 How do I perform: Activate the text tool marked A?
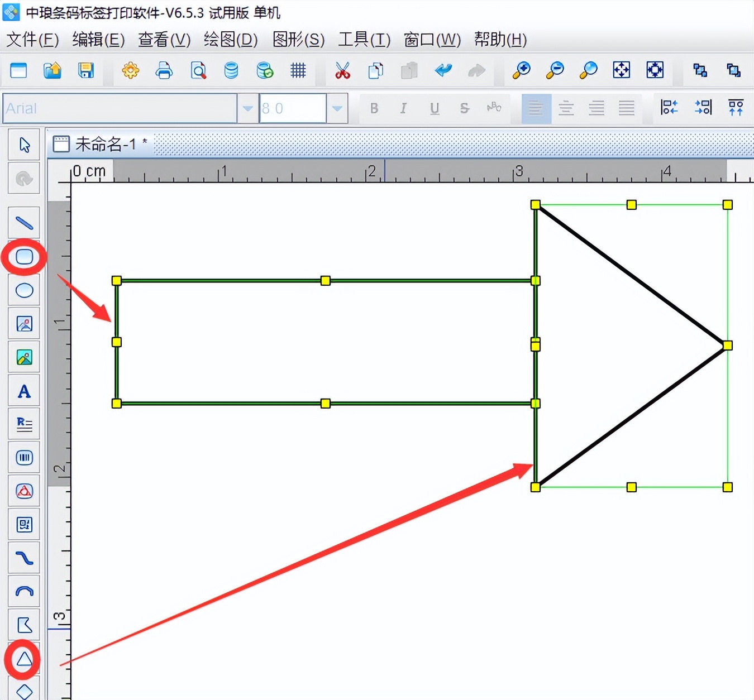click(x=24, y=391)
